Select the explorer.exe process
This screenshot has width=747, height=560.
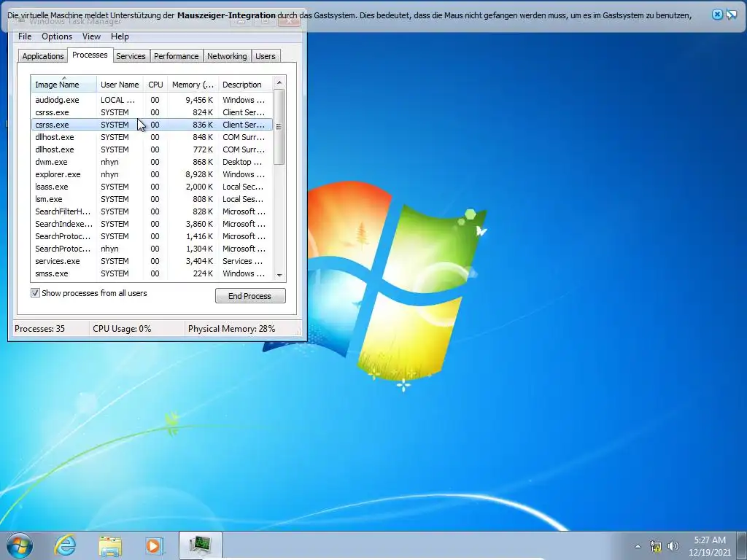[x=152, y=174]
